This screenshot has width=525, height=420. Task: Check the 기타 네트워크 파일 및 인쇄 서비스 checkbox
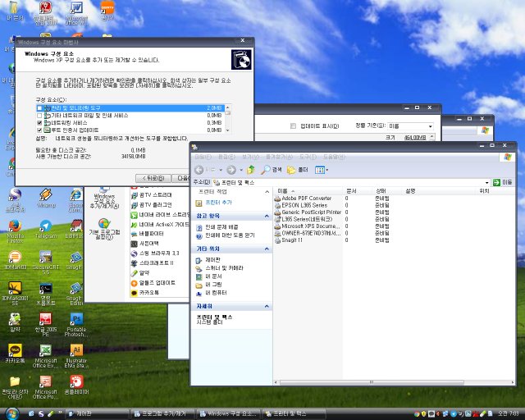(39, 116)
